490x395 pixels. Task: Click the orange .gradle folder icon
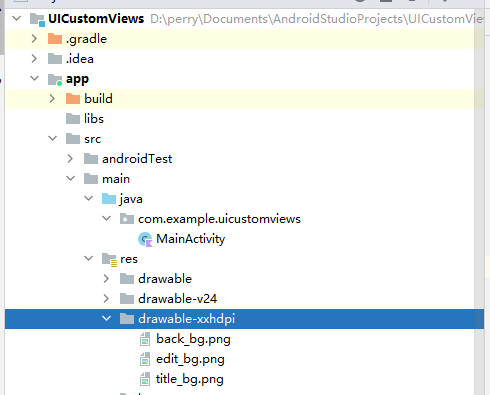pos(55,39)
